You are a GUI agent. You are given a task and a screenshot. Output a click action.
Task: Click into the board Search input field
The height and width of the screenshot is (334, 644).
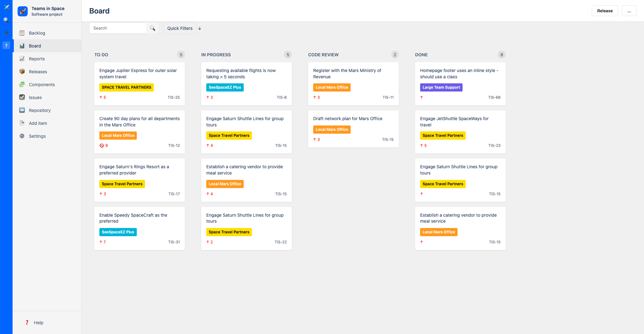[118, 28]
